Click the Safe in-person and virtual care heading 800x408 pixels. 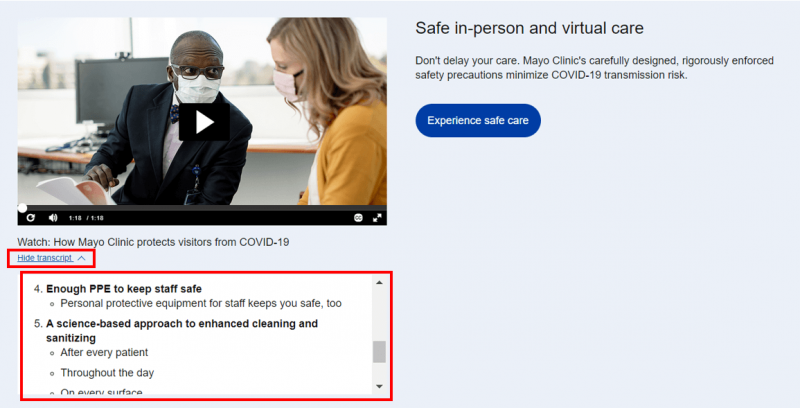529,28
